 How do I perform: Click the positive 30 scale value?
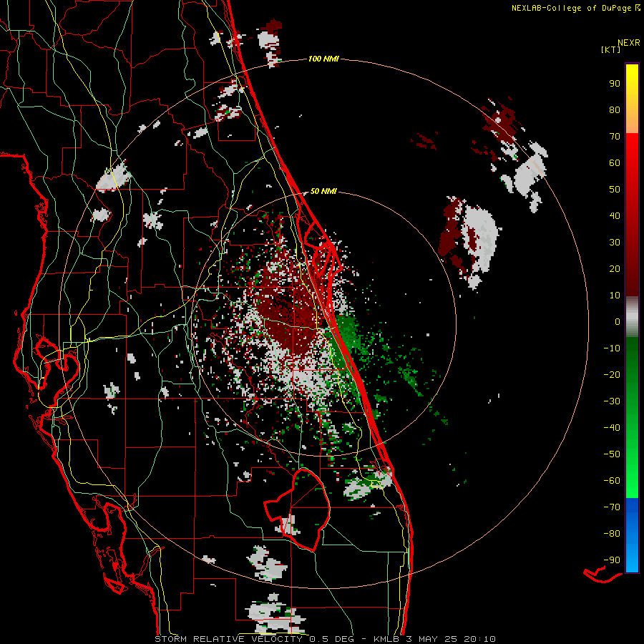tap(615, 243)
